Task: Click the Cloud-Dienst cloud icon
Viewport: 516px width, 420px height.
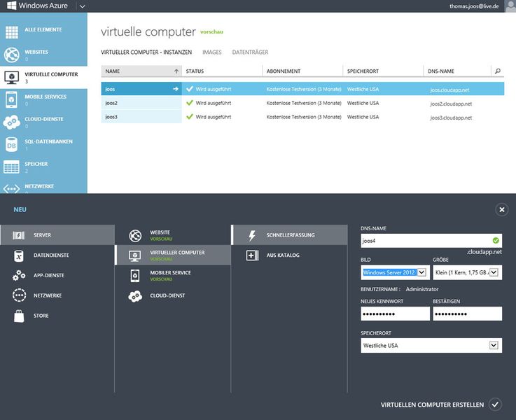Action: coord(135,296)
